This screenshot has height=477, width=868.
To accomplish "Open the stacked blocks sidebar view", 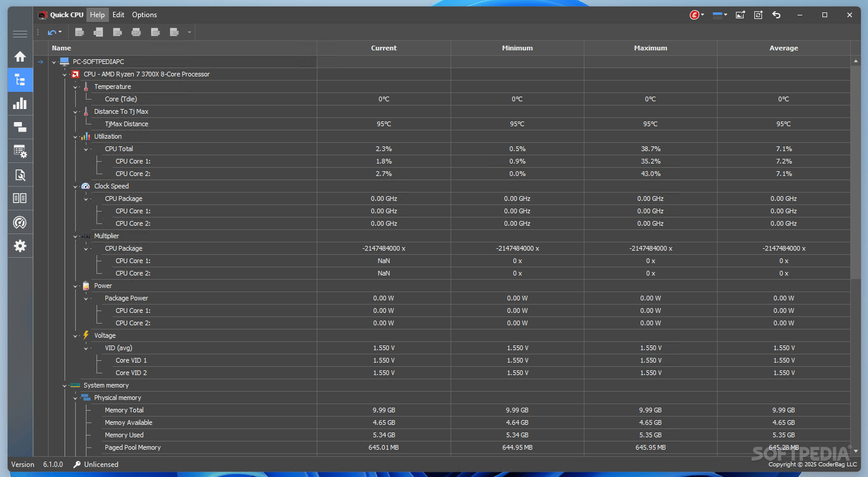I will [20, 127].
